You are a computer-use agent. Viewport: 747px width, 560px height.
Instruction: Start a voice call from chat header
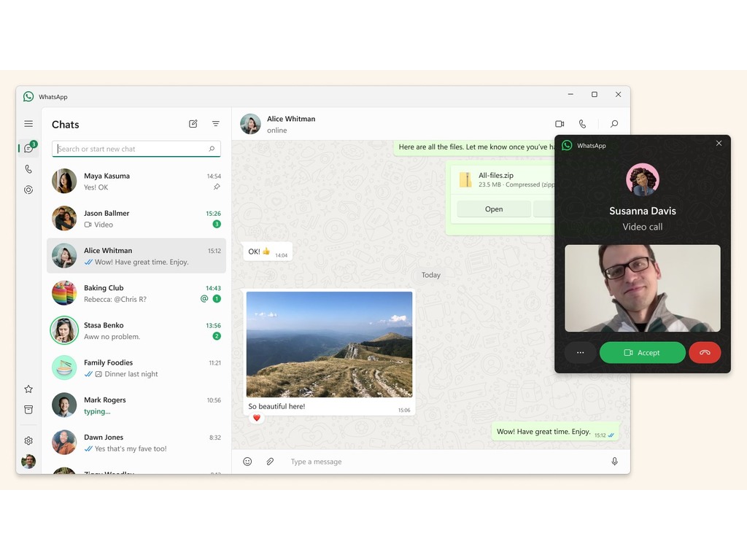(582, 124)
